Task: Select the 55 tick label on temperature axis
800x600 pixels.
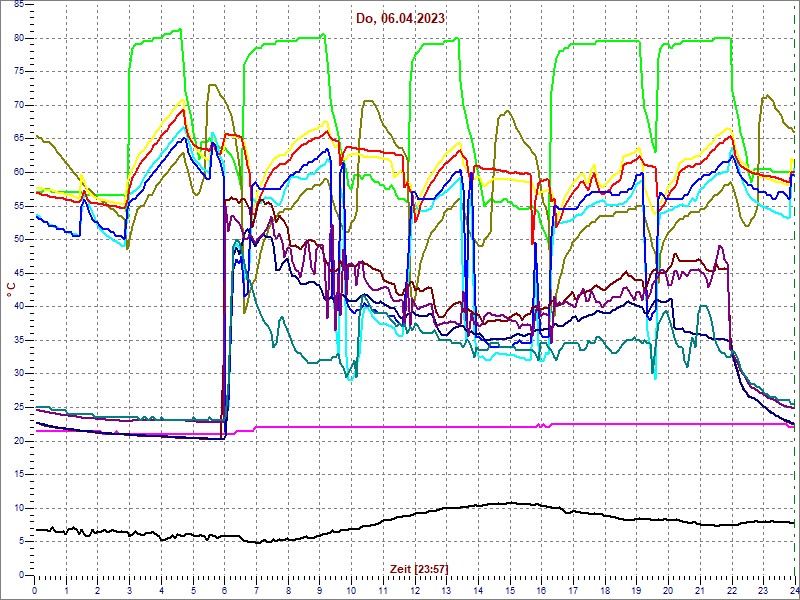Action: [18, 206]
